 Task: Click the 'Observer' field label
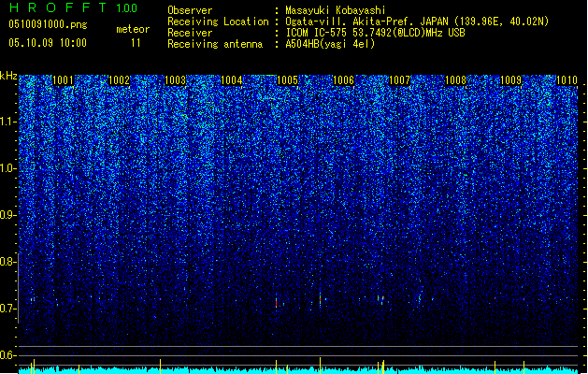pos(190,10)
